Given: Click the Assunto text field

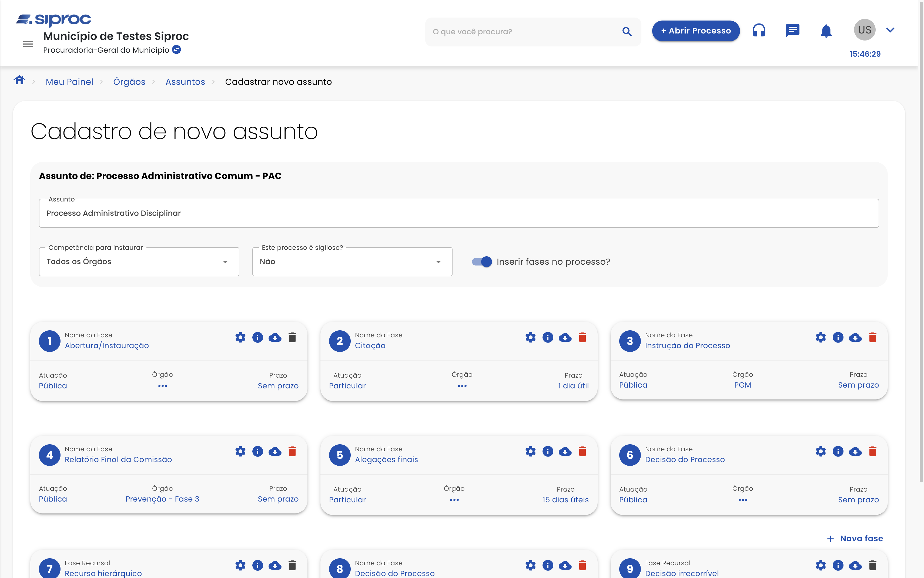Looking at the screenshot, I should pos(459,213).
